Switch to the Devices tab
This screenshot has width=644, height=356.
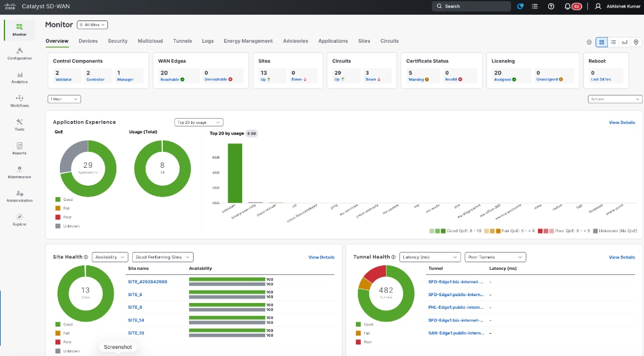[88, 41]
